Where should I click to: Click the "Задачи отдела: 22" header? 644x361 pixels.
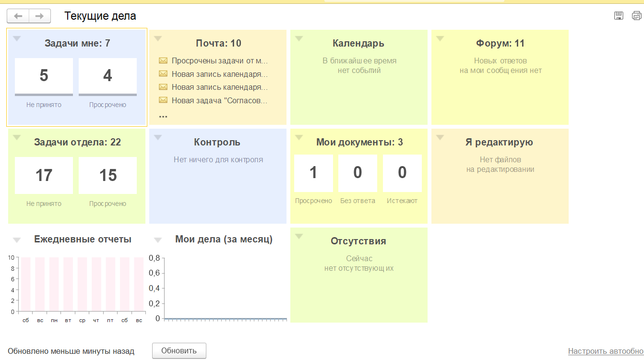click(x=77, y=142)
